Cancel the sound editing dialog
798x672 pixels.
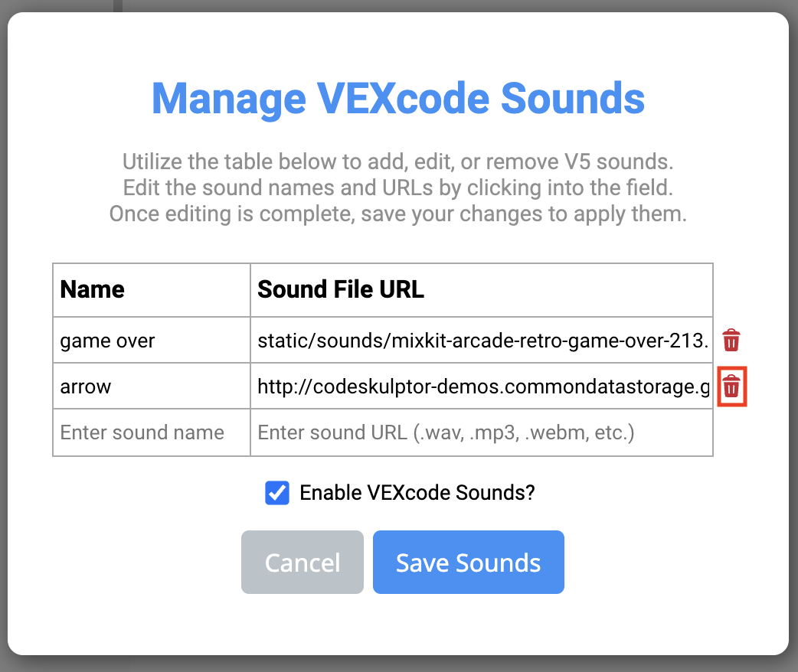pos(302,562)
